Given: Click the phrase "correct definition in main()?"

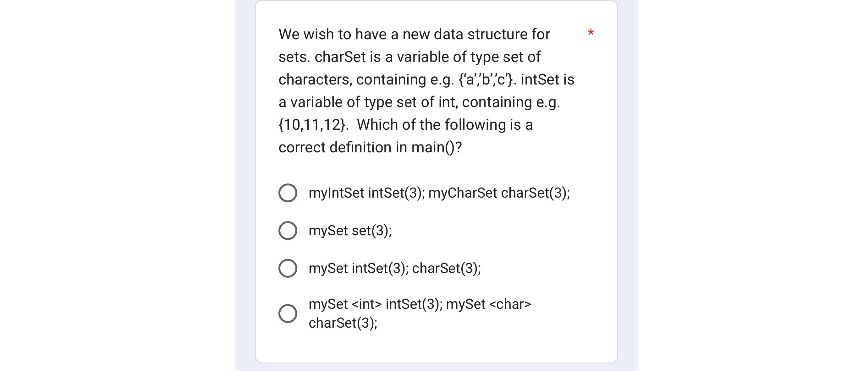Looking at the screenshot, I should click(x=370, y=146).
